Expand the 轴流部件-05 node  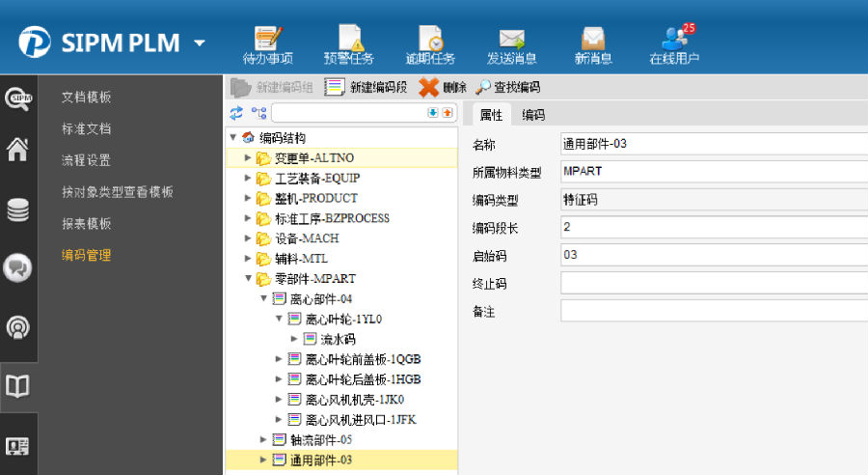click(x=263, y=439)
